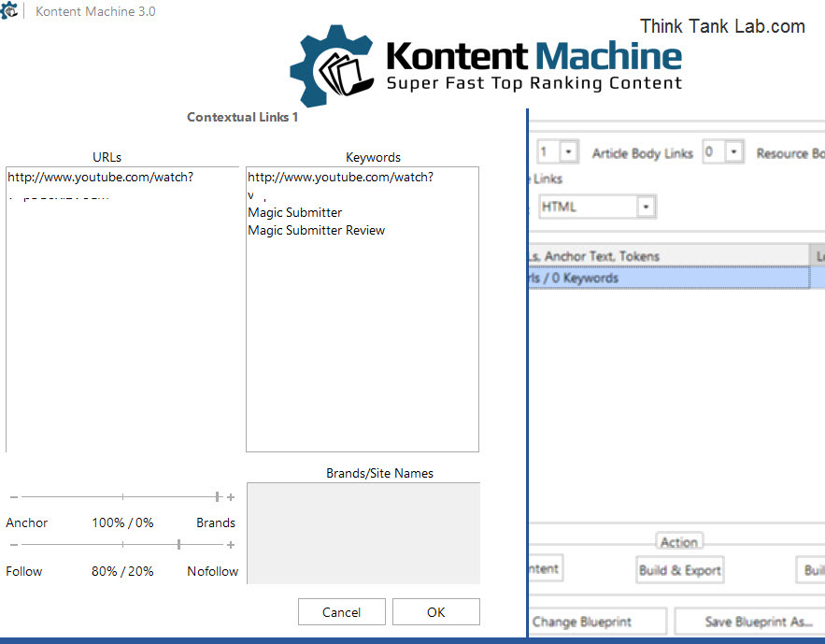Click the youtube URL in the Keywords list

click(x=340, y=178)
